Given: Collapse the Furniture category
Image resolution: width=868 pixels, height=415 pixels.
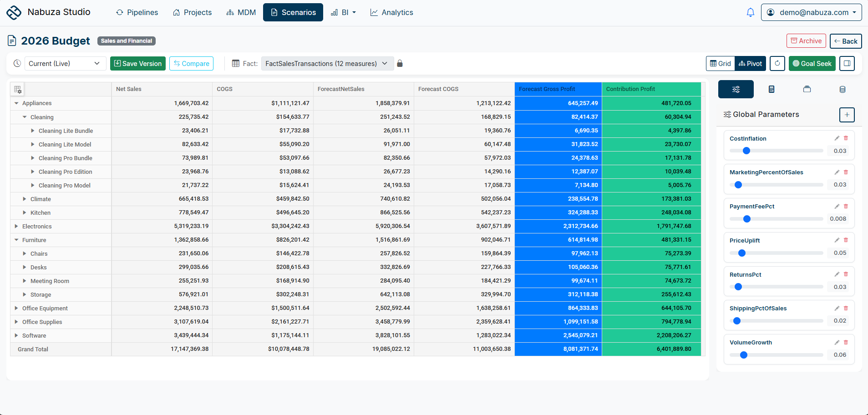Looking at the screenshot, I should point(16,240).
